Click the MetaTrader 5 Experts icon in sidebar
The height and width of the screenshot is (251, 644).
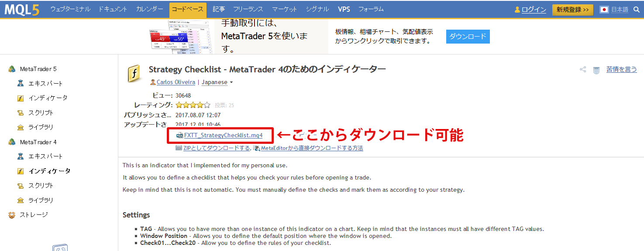(20, 83)
